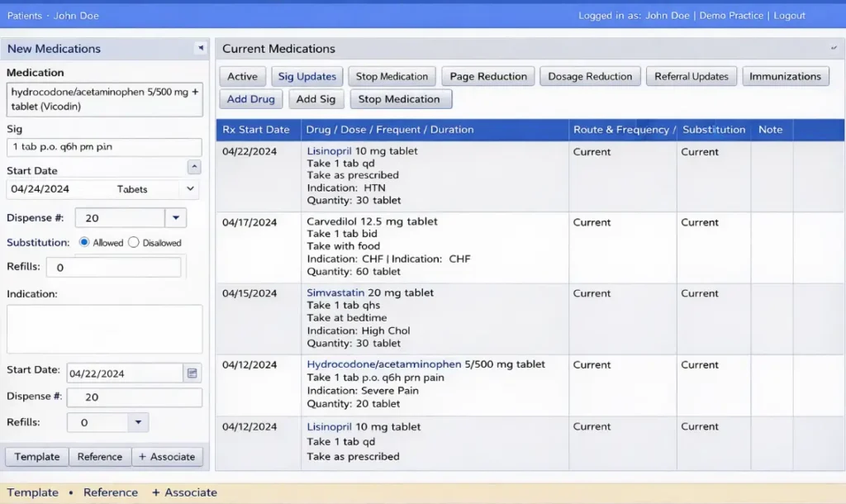The height and width of the screenshot is (504, 846).
Task: Open the calendar picker beside 04/22/2024 Start Date
Action: click(x=192, y=373)
